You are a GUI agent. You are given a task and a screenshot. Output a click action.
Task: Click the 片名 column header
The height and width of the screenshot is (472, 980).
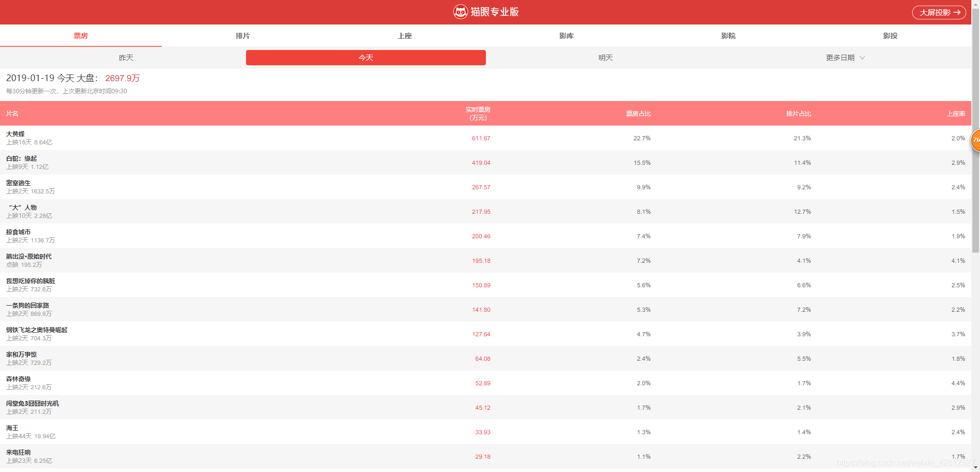[x=12, y=114]
